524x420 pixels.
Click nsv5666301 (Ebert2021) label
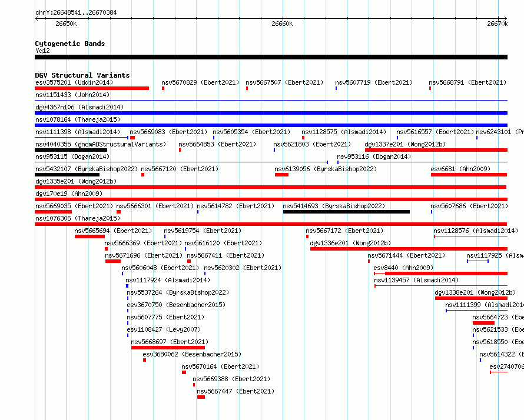click(155, 206)
